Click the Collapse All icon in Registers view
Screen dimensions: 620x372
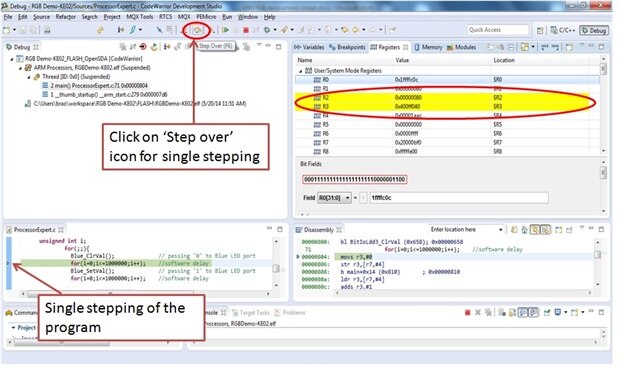point(511,47)
